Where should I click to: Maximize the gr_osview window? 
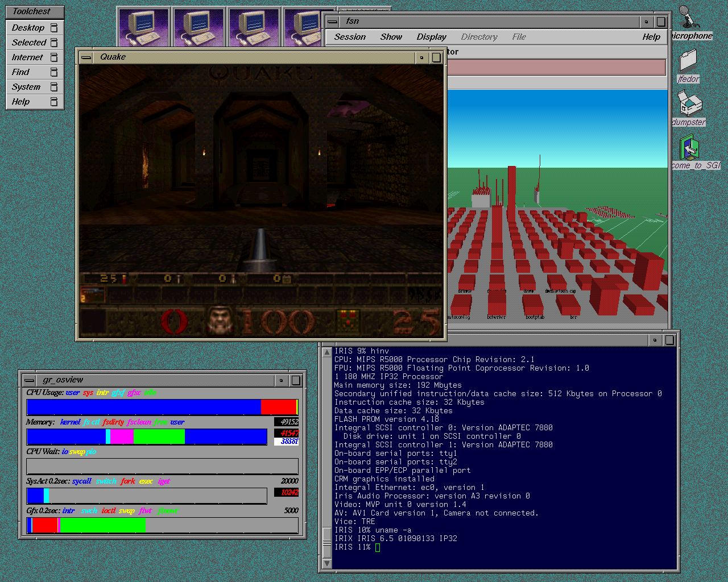click(x=296, y=380)
